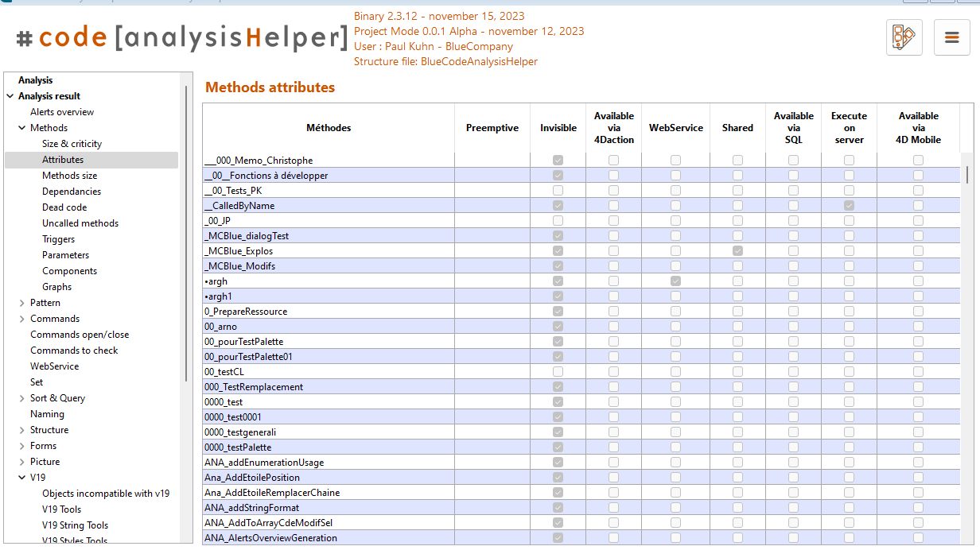This screenshot has height=550, width=980.
Task: Select method row ANA_addEnumerationUsage
Action: point(581,463)
